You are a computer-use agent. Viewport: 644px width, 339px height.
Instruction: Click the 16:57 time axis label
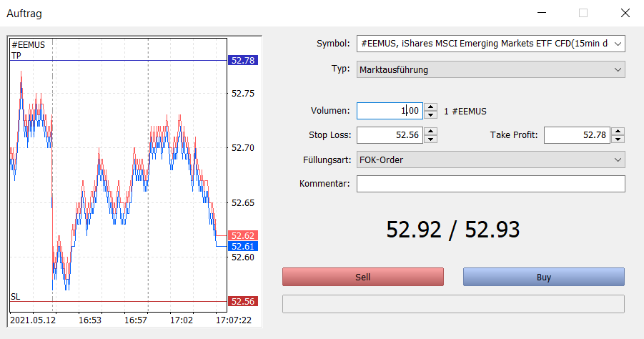click(136, 320)
